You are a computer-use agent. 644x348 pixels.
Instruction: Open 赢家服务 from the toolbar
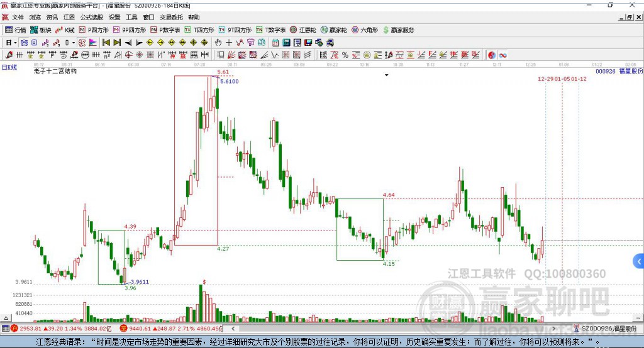[x=399, y=30]
